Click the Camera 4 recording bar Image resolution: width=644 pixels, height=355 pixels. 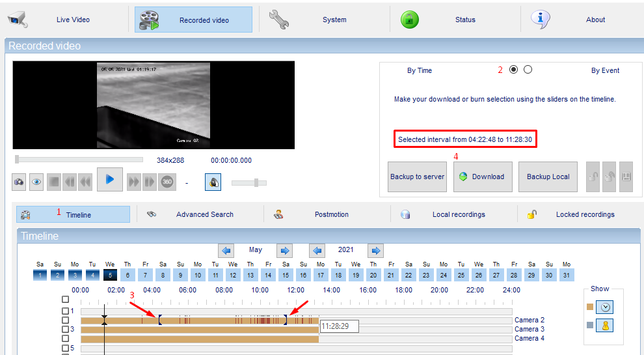200,339
